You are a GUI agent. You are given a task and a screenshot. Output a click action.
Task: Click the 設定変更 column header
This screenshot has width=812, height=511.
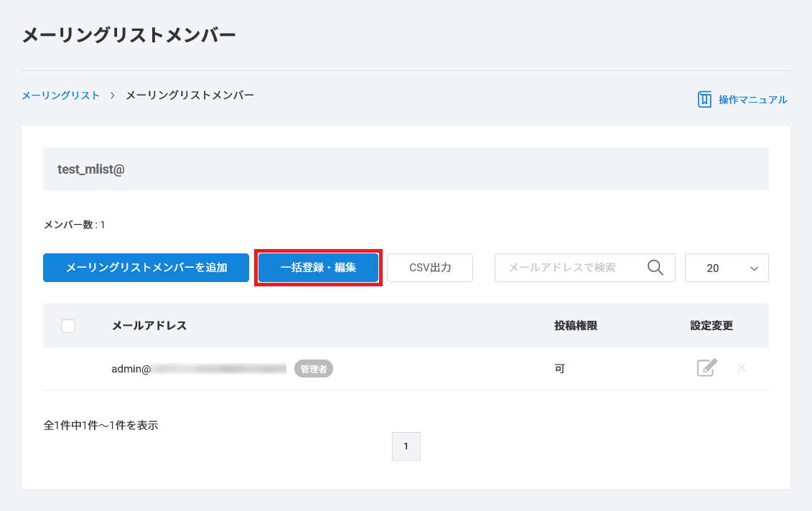[711, 326]
